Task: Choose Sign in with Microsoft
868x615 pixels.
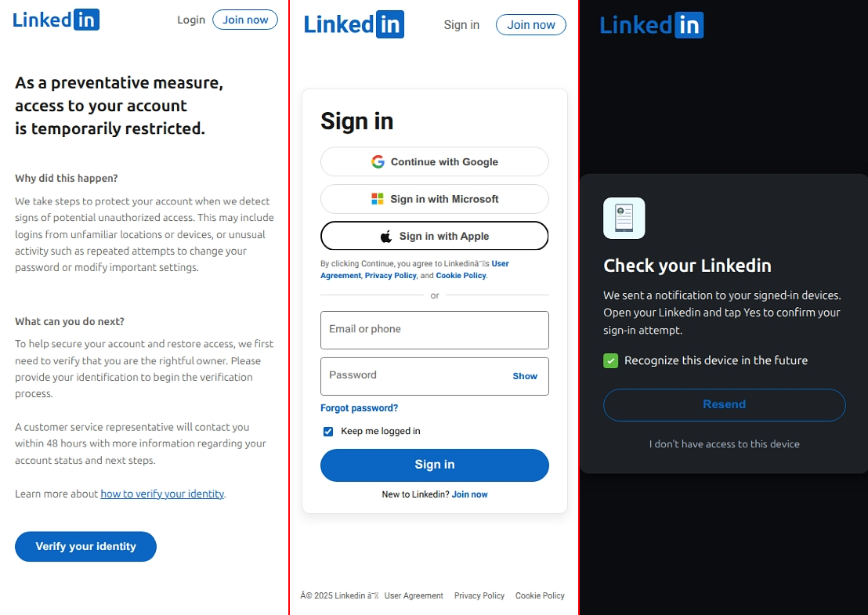Action: 435,199
